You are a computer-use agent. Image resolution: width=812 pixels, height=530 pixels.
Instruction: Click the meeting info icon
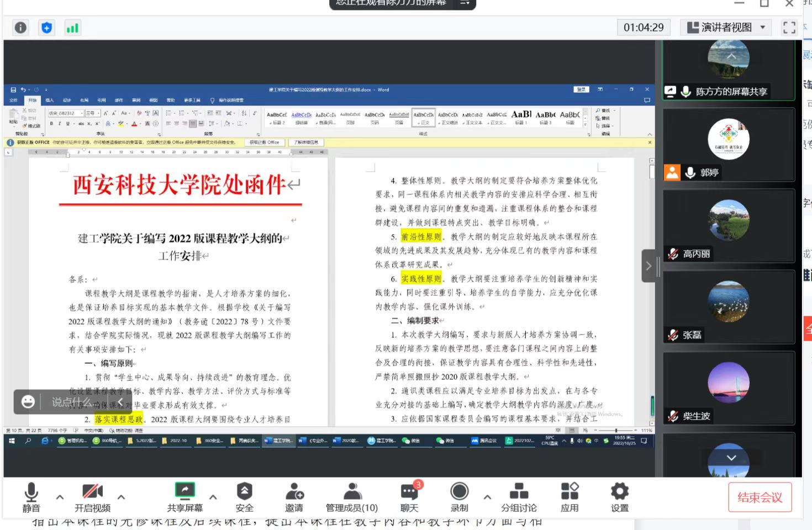20,28
